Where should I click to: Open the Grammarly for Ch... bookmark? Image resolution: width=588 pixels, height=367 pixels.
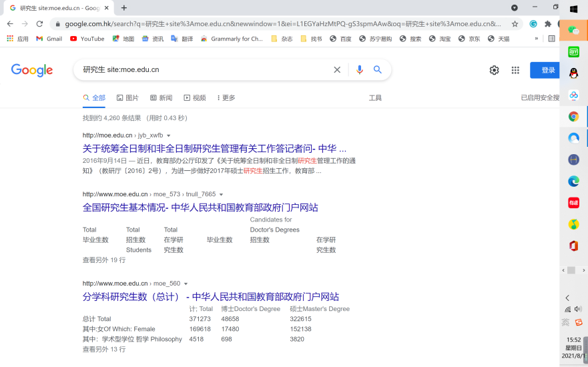pos(232,39)
